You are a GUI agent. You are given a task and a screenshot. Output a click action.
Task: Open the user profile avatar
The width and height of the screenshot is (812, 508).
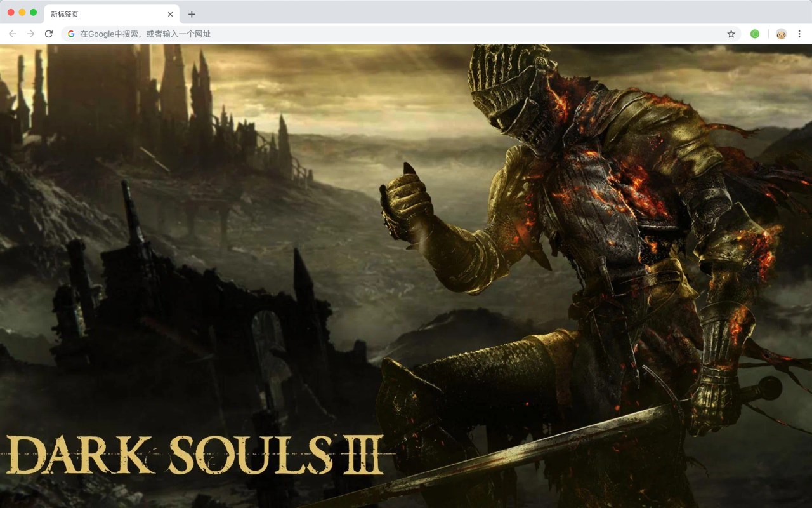[x=782, y=34]
